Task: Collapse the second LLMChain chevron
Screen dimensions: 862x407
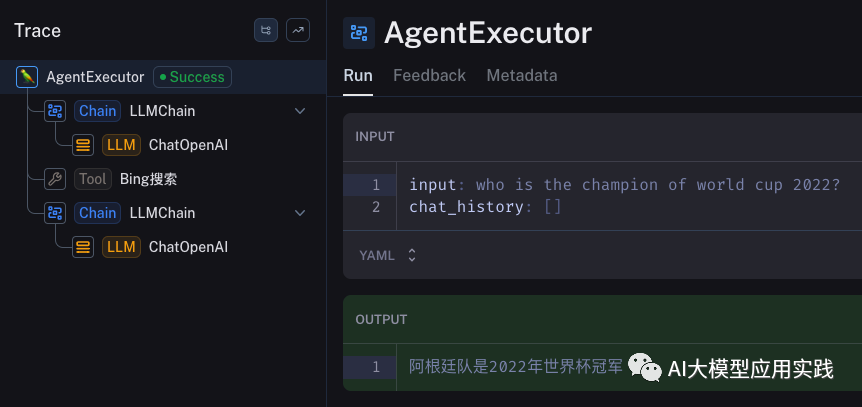Action: (300, 213)
